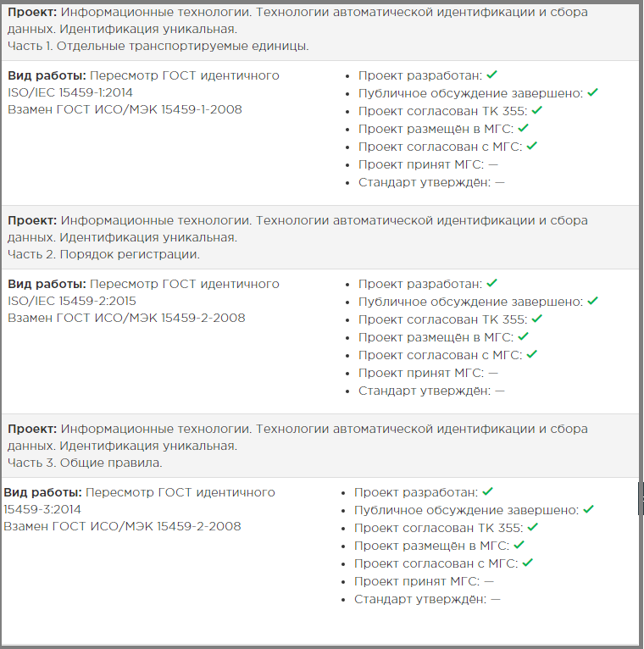Select the 'Часть 1. Отдельные транспортируемые единицы.' heading
The width and height of the screenshot is (644, 649).
pos(158,46)
